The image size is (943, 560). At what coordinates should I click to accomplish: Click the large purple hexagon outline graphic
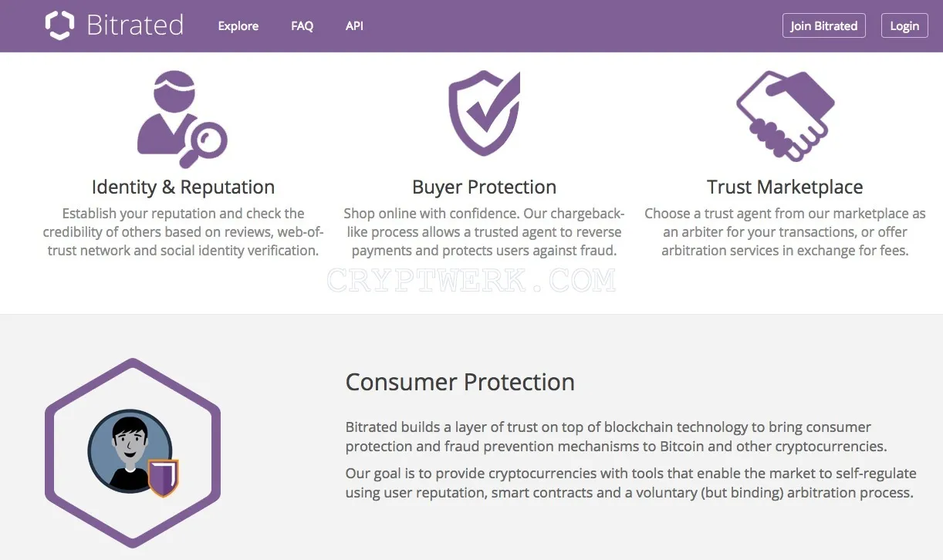click(x=133, y=452)
